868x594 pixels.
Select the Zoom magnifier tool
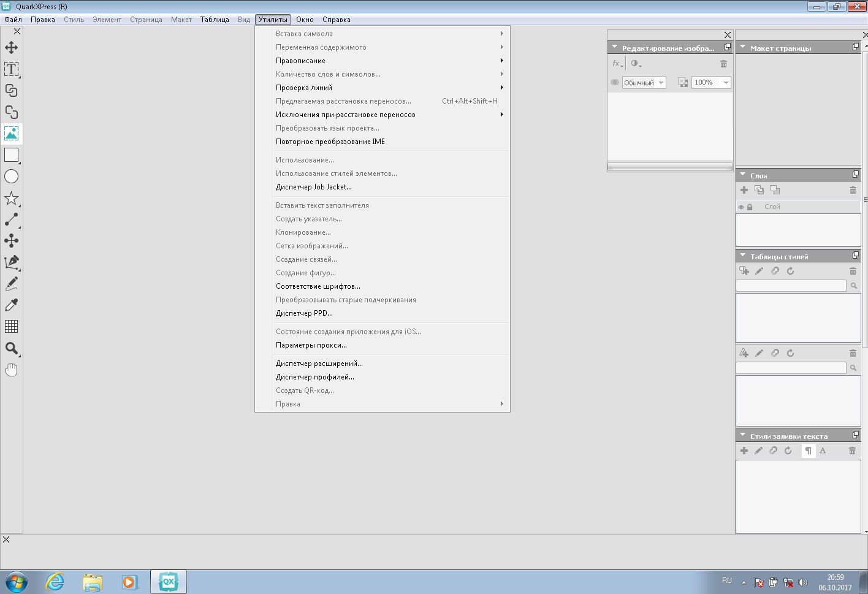[x=11, y=348]
